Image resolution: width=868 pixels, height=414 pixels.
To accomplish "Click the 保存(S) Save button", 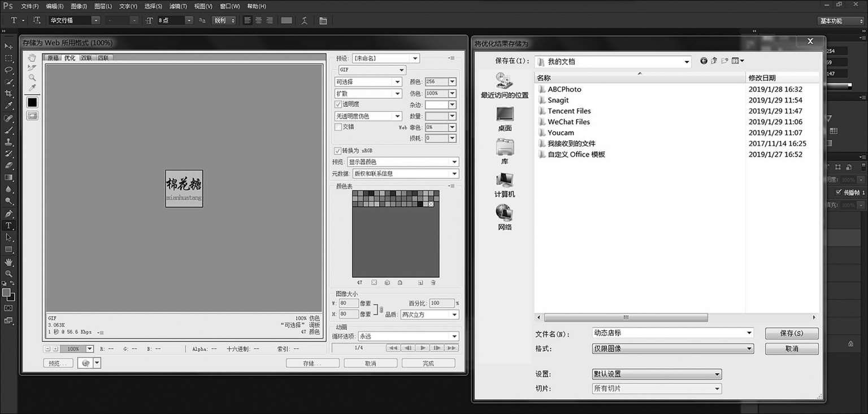I will 792,333.
